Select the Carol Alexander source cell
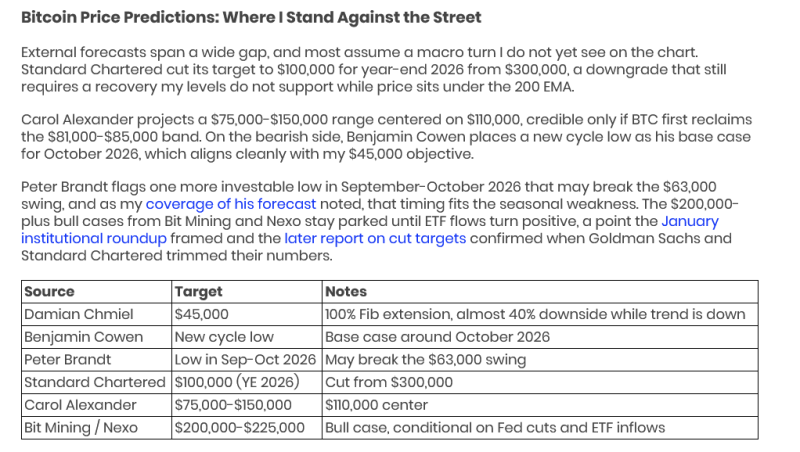 [96, 405]
